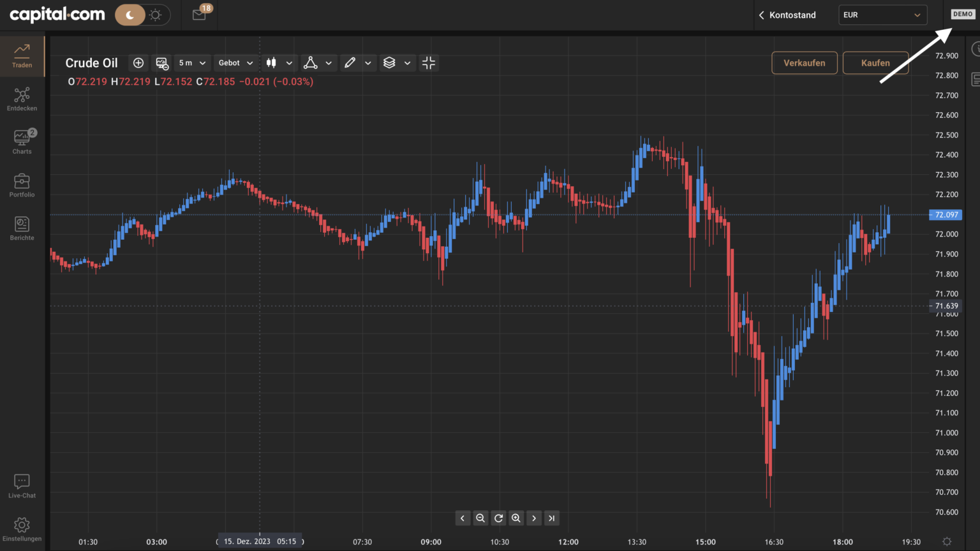980x551 pixels.
Task: Switch to the Charts section
Action: (22, 142)
